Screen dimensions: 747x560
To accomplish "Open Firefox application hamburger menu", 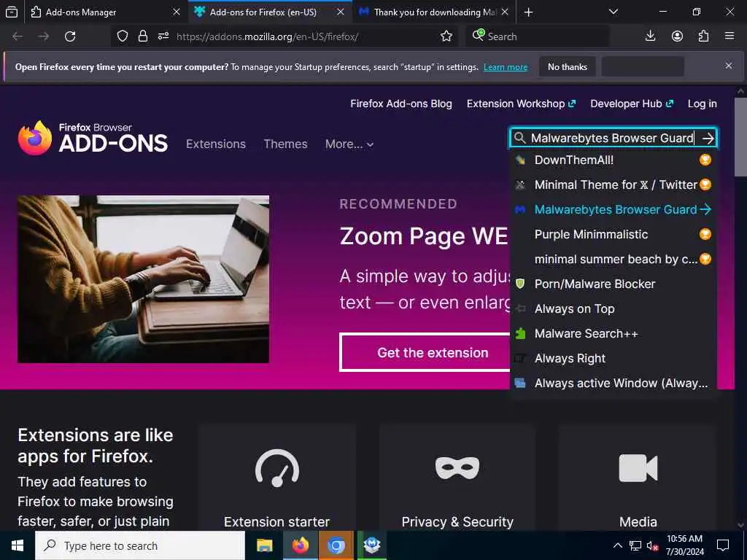I will coord(729,36).
